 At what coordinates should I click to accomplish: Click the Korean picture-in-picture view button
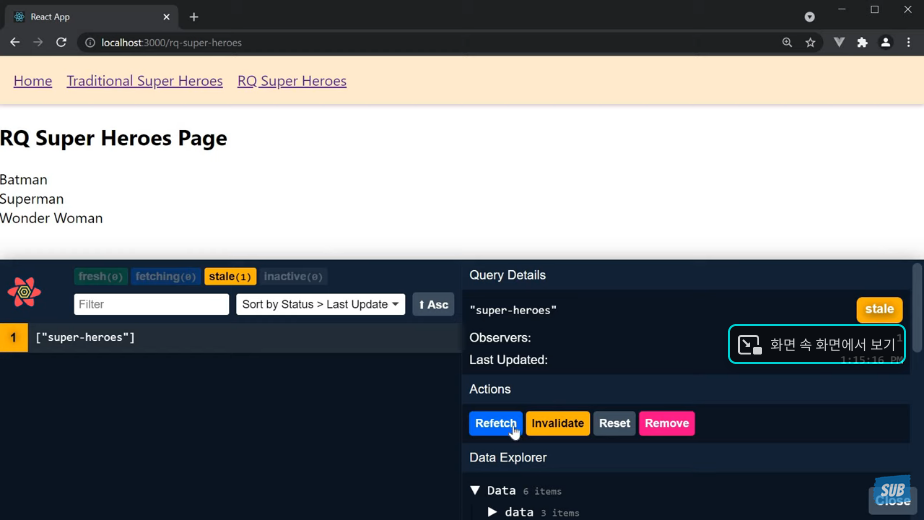(817, 344)
